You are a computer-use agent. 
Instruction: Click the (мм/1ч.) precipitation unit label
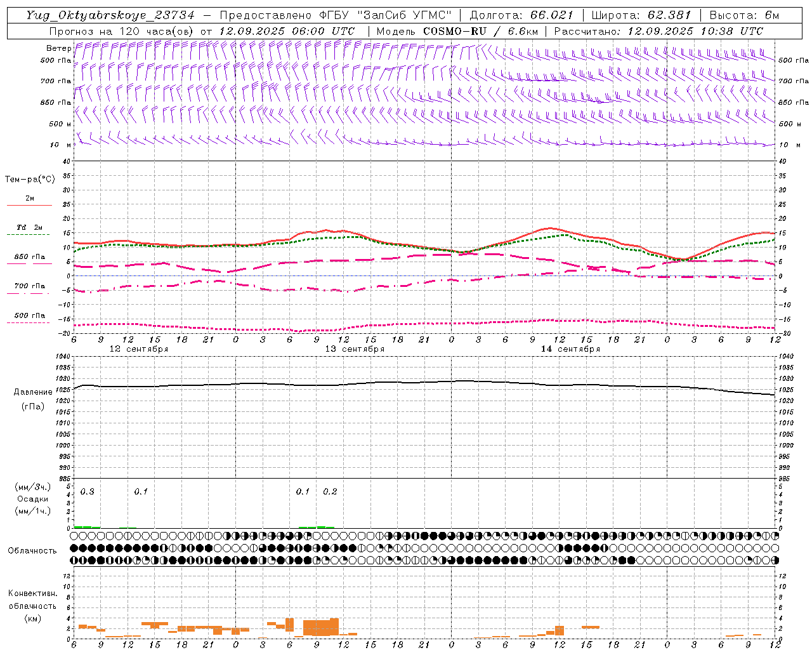click(33, 511)
